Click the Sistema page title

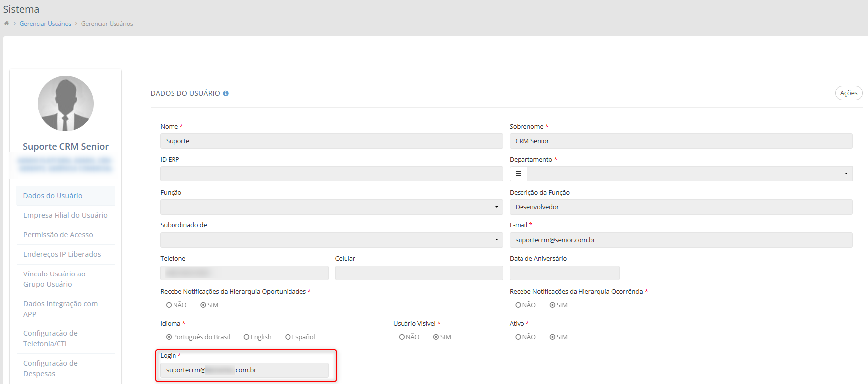coord(21,9)
